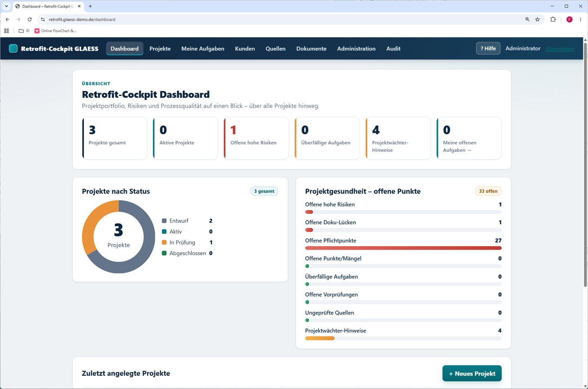
Task: Click the 33 offen badge
Action: click(x=488, y=191)
